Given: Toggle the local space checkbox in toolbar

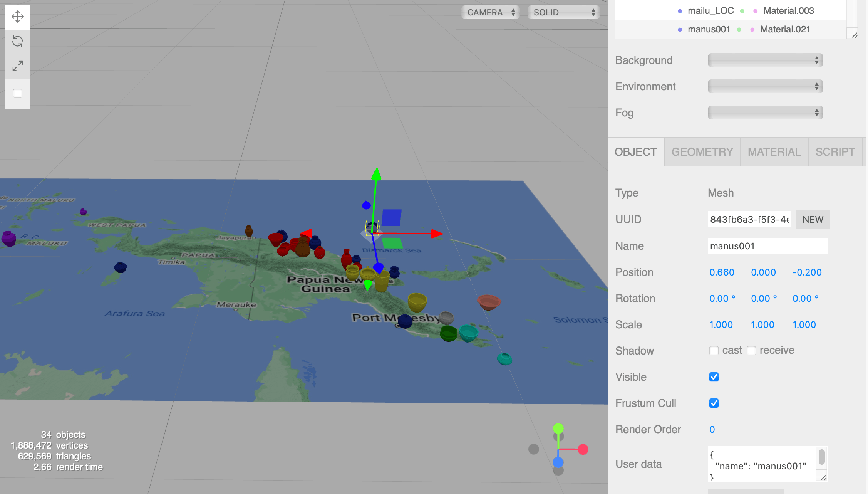Looking at the screenshot, I should [x=18, y=93].
